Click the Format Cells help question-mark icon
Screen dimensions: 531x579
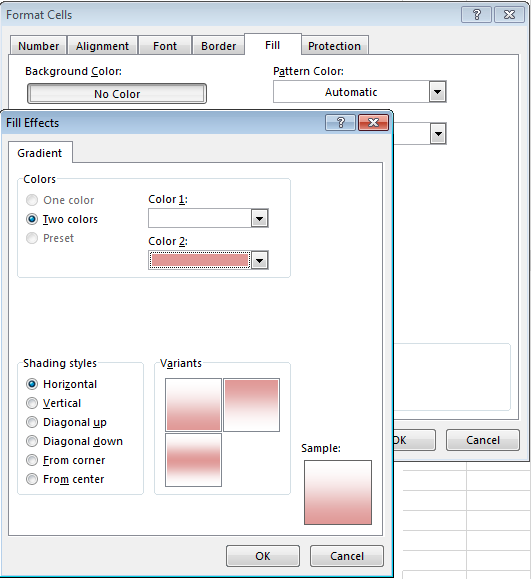coord(476,15)
